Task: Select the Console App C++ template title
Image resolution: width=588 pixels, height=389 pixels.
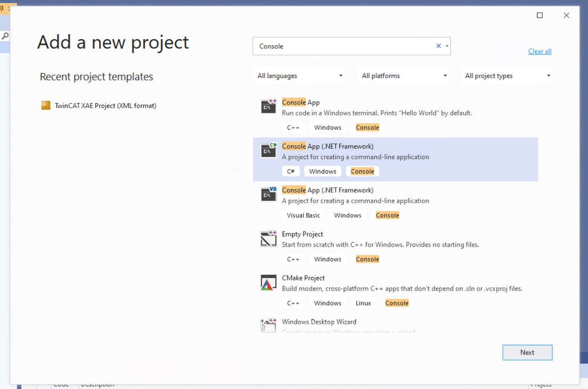Action: pyautogui.click(x=301, y=103)
